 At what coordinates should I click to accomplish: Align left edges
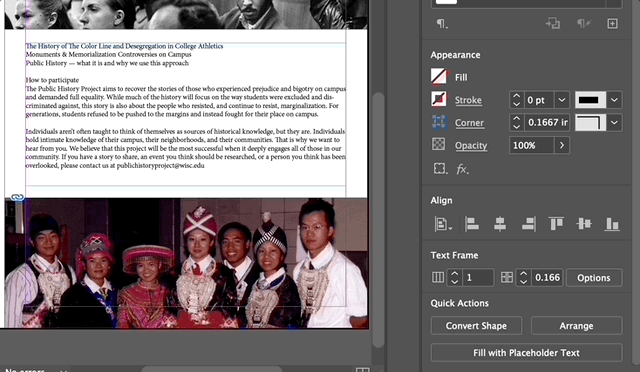pos(472,224)
